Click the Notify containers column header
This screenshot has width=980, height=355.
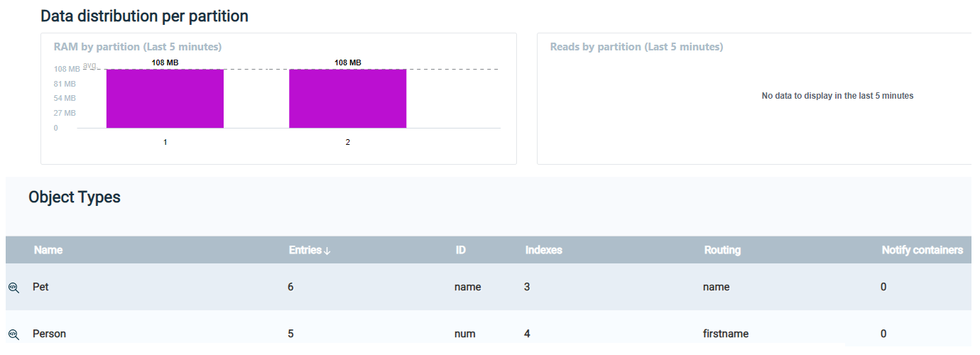[x=922, y=250]
